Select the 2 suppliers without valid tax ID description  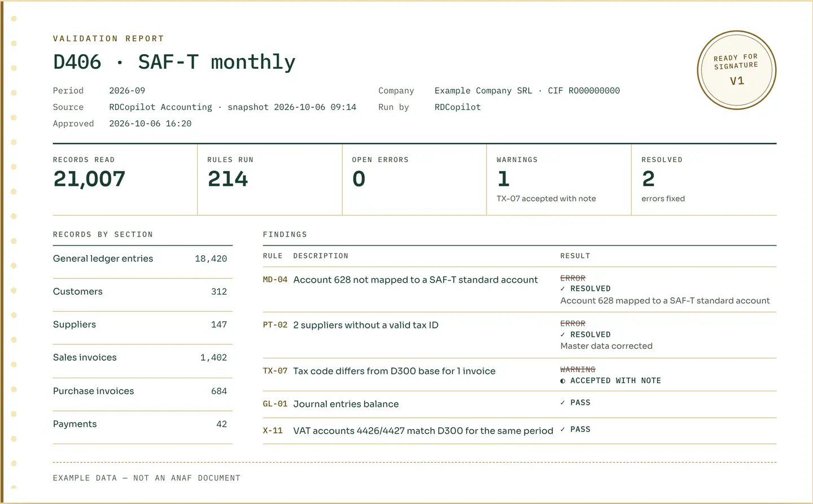pos(366,325)
